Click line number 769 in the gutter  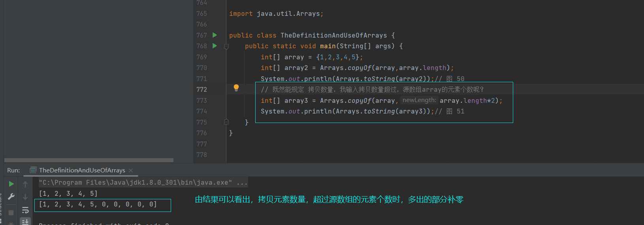tap(201, 57)
